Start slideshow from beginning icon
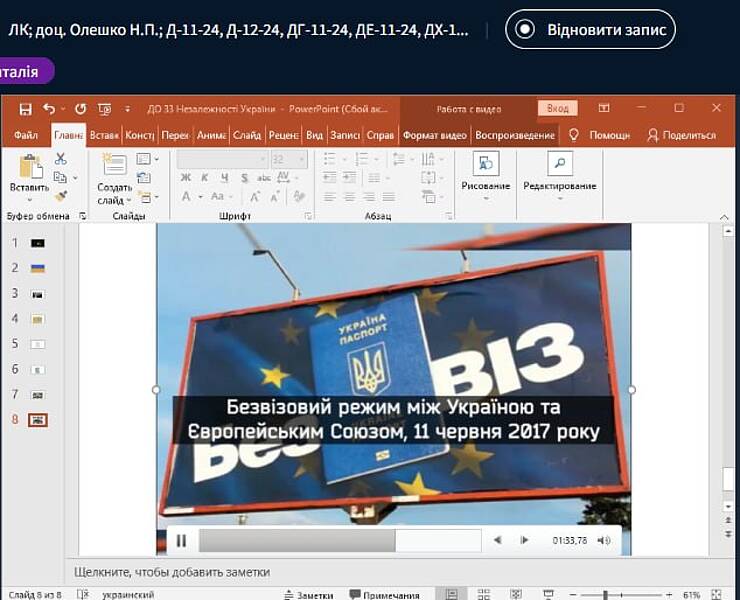This screenshot has width=740, height=600. click(x=104, y=110)
